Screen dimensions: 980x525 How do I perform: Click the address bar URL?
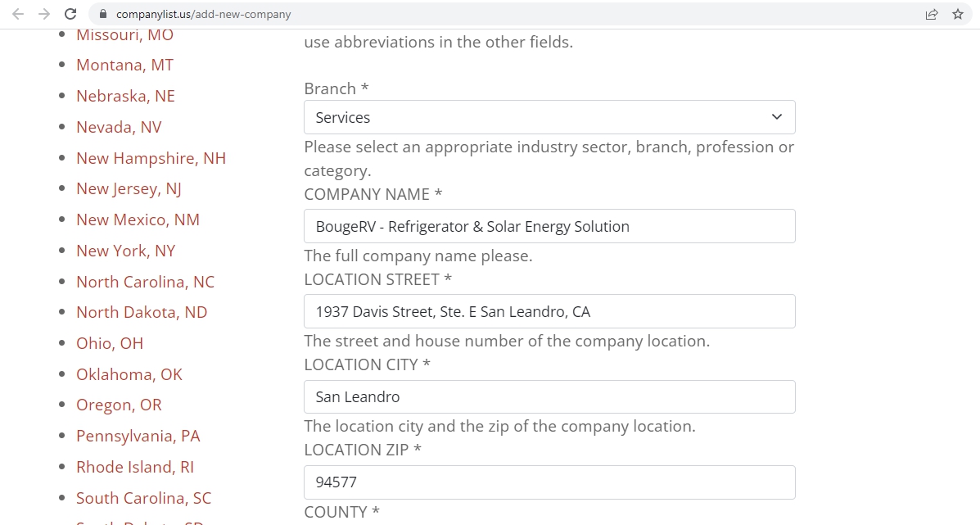tap(203, 14)
